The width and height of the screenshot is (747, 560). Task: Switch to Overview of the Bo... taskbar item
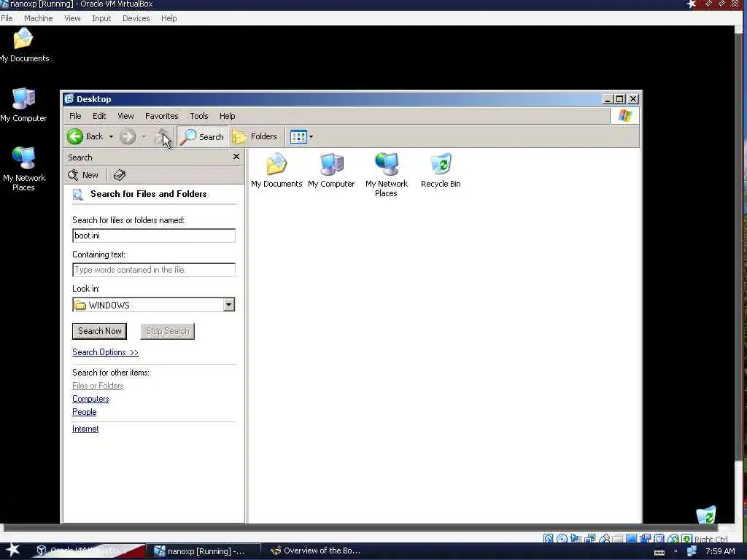317,551
